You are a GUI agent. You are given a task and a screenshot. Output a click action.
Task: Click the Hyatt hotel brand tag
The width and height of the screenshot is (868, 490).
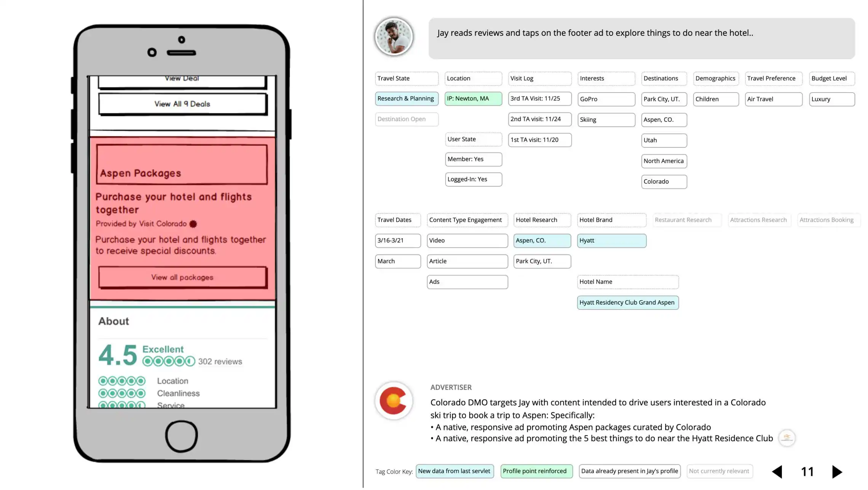(x=611, y=240)
